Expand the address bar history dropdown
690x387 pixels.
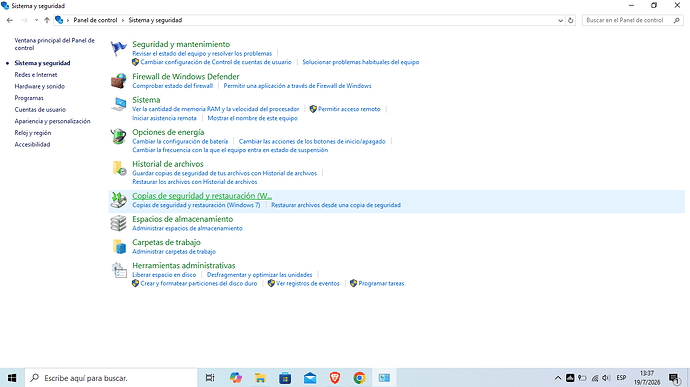coord(560,20)
